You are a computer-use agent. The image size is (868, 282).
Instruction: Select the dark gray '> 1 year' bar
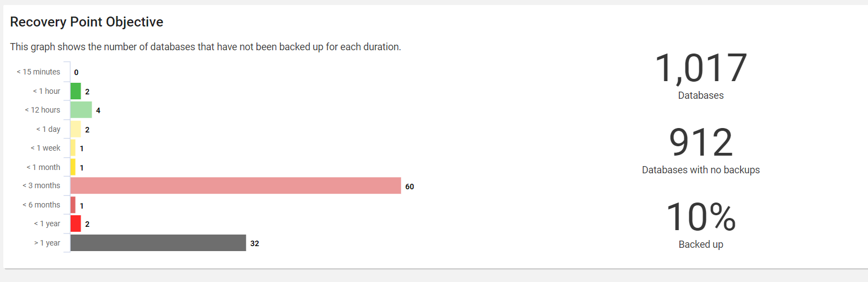158,243
